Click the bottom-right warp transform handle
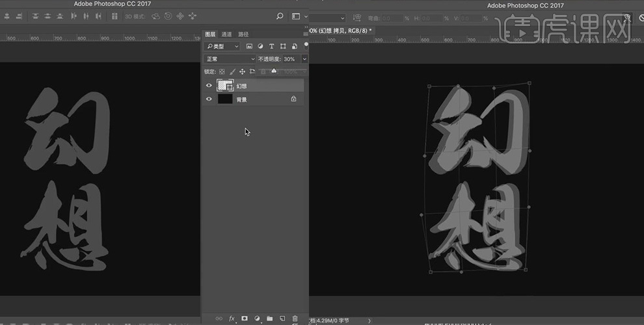The width and height of the screenshot is (644, 325). pyautogui.click(x=526, y=270)
